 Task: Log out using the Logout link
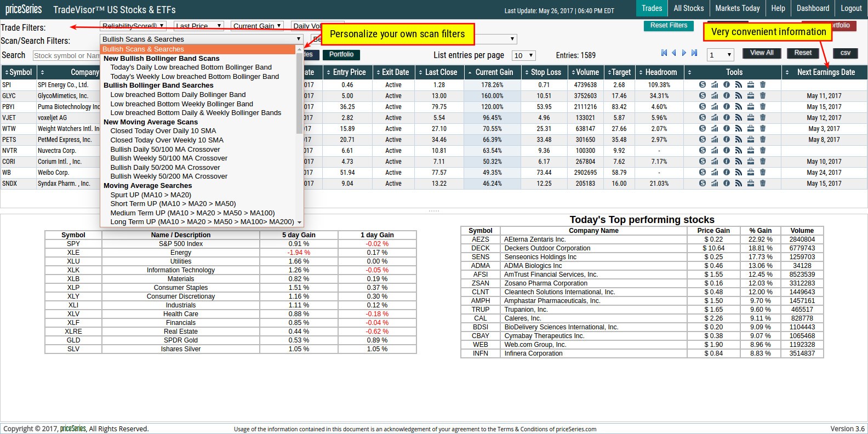point(851,8)
